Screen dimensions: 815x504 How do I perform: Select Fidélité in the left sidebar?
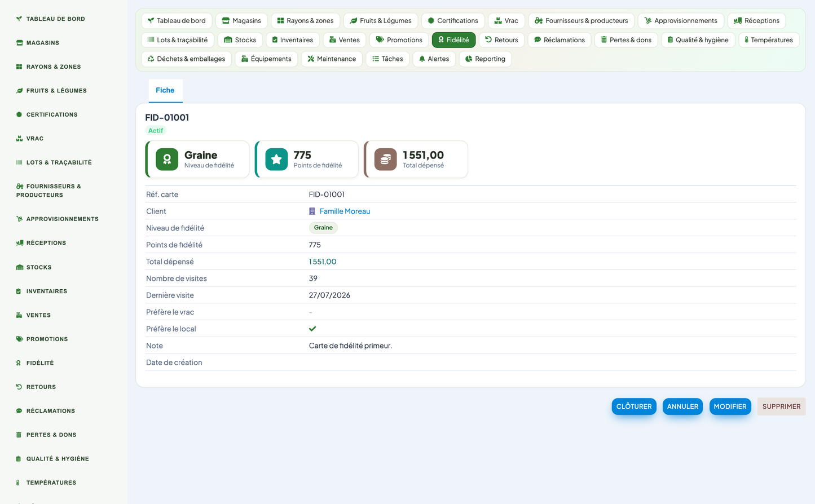click(40, 363)
